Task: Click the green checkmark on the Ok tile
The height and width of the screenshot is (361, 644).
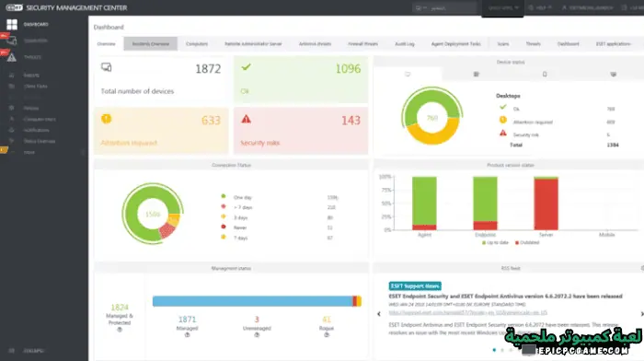Action: point(246,67)
